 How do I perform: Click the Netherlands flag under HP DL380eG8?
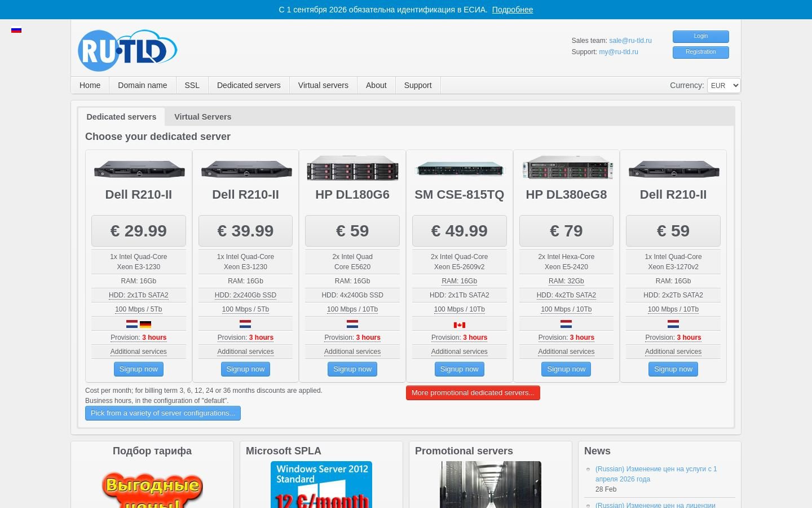coord(566,324)
